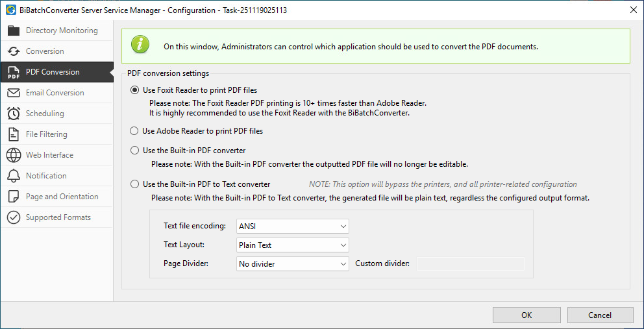The width and height of the screenshot is (644, 329).
Task: Expand the Text Layout dropdown
Action: (293, 245)
